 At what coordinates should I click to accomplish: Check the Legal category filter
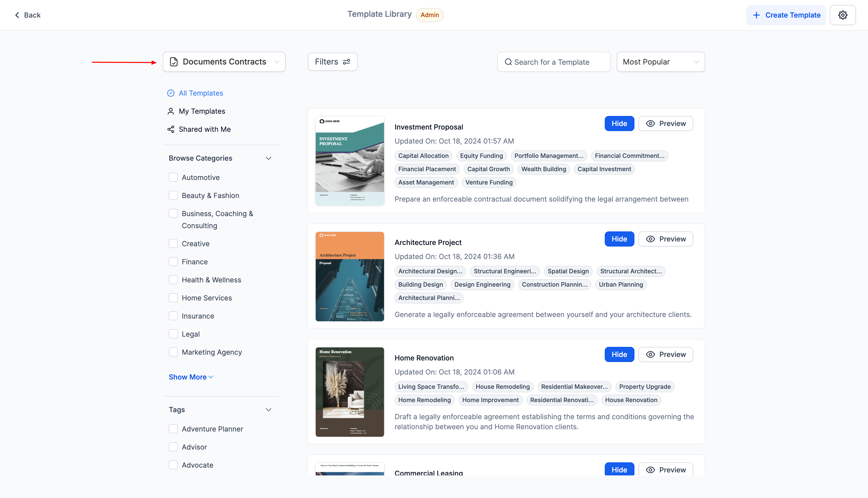coord(173,334)
